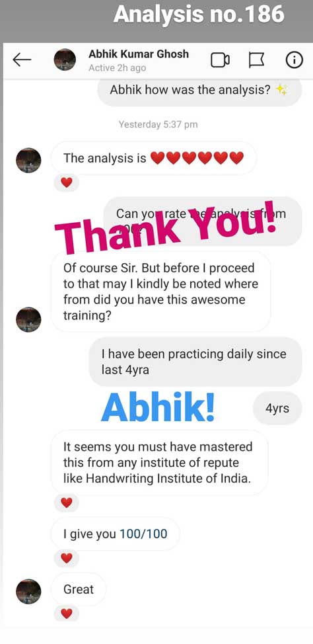Select the 'Abhik how was the analysis?' message
The height and width of the screenshot is (644, 313).
click(x=199, y=89)
